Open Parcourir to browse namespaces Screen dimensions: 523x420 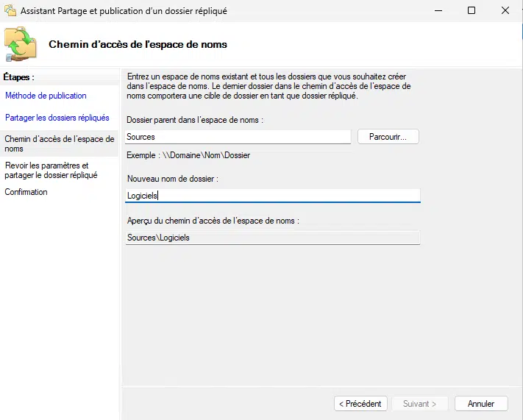pos(388,137)
